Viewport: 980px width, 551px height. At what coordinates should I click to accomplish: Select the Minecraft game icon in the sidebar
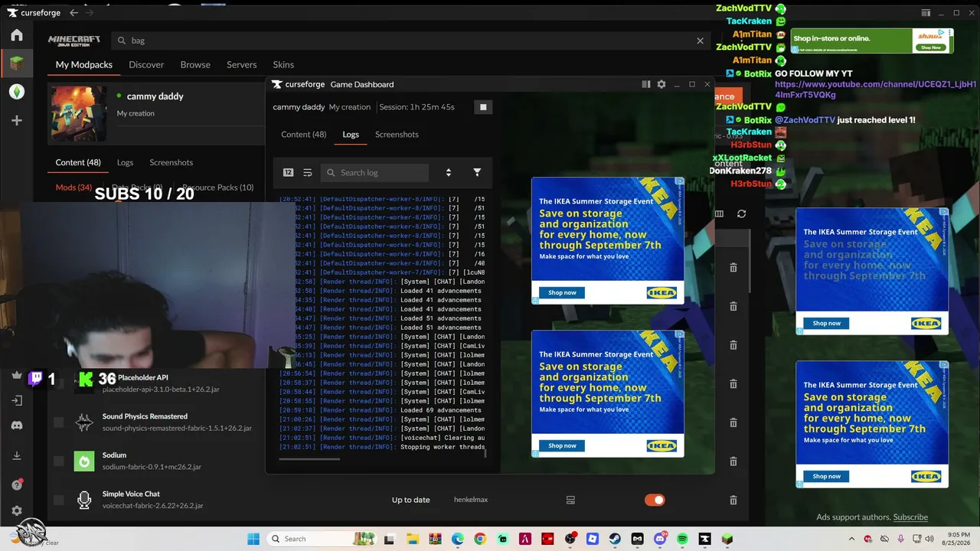coord(17,64)
